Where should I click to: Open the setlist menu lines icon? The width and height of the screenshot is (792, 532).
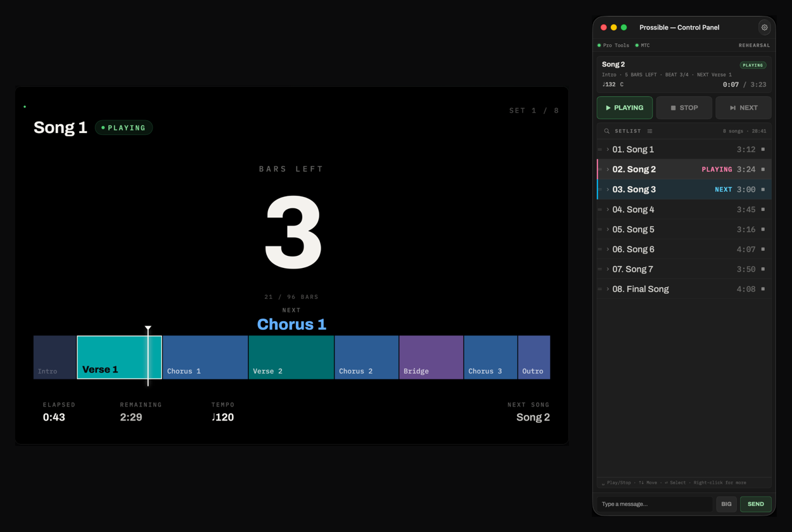pyautogui.click(x=649, y=131)
